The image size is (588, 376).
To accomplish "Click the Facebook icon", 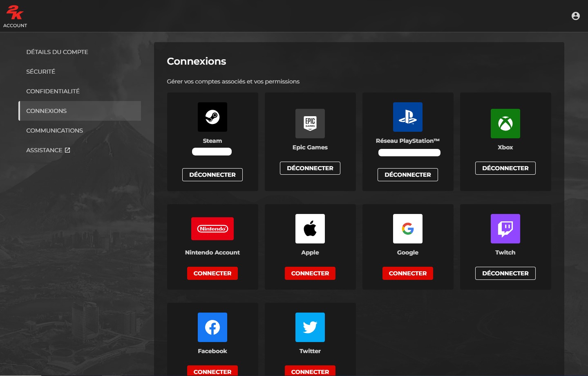I will (x=212, y=327).
